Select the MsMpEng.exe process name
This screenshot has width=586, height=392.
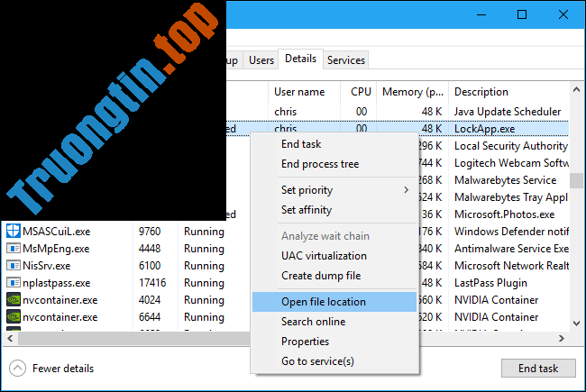click(x=56, y=249)
